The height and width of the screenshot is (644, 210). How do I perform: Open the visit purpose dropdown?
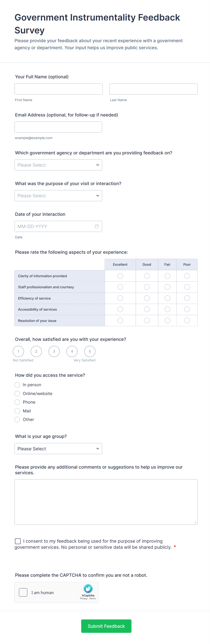[x=58, y=196]
